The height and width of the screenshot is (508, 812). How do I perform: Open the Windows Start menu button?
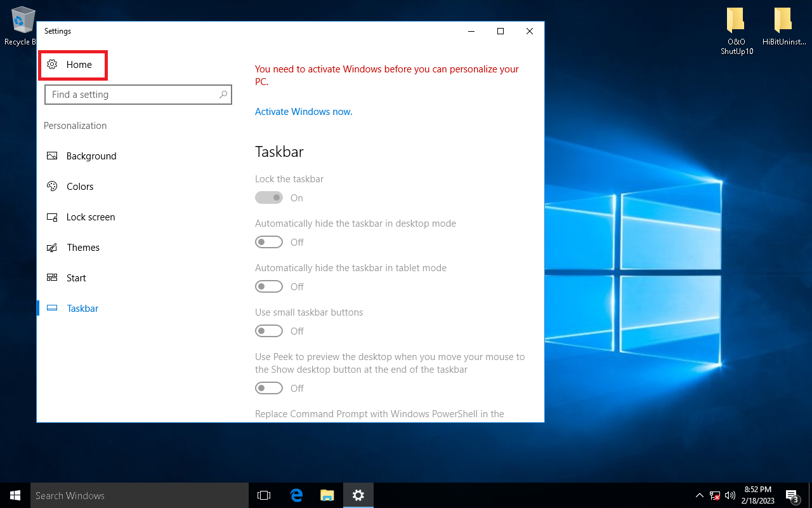tap(15, 495)
